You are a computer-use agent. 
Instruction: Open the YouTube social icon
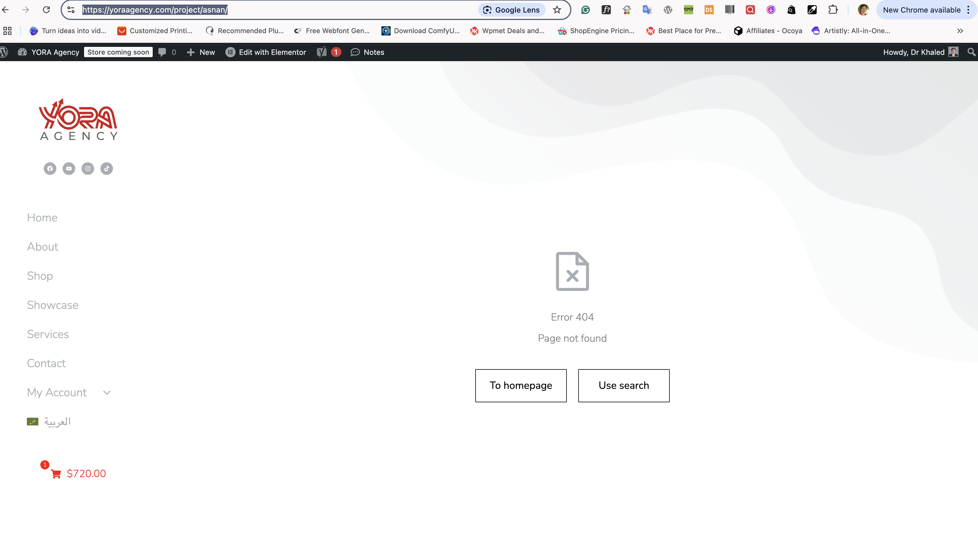(69, 169)
